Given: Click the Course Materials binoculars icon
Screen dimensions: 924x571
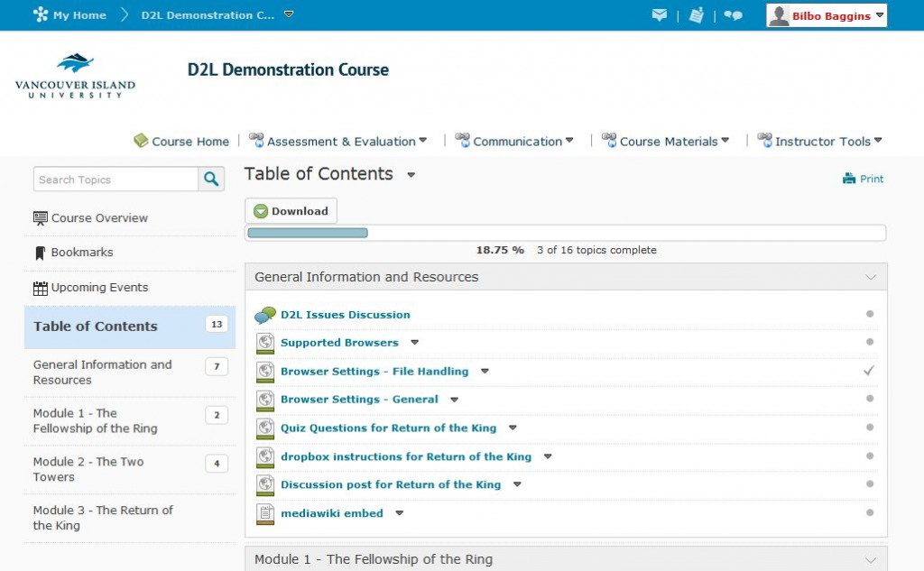Looking at the screenshot, I should 609,140.
